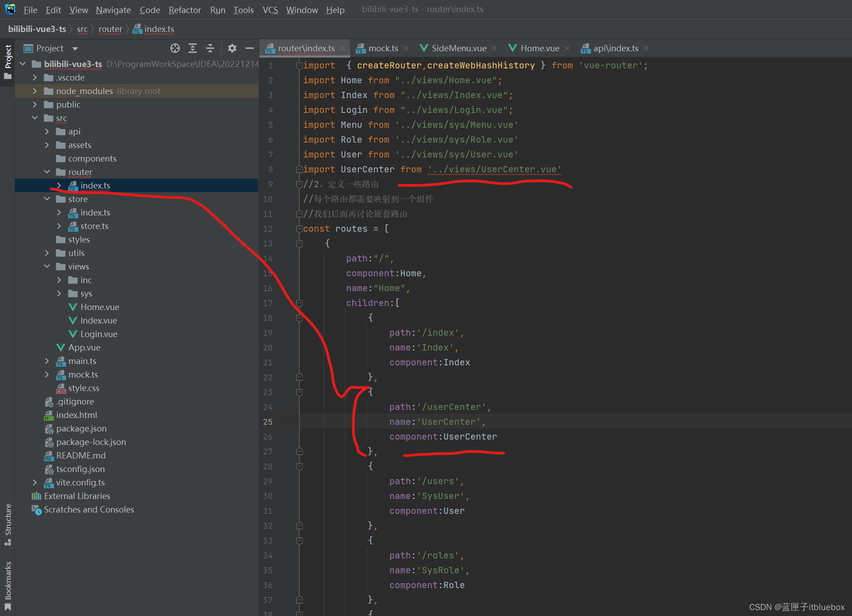Collapse the views folder
Image resolution: width=852 pixels, height=616 pixels.
[47, 266]
